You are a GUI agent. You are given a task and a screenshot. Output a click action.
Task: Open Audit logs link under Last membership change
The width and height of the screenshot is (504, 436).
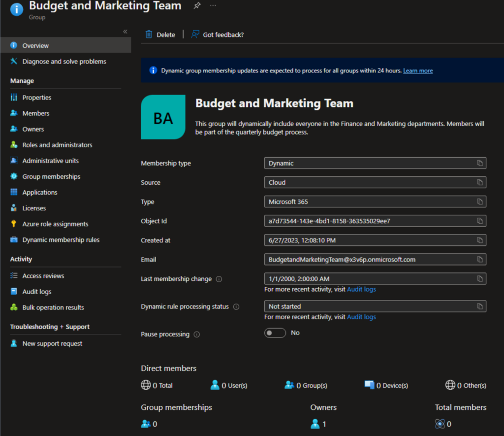pyautogui.click(x=361, y=289)
